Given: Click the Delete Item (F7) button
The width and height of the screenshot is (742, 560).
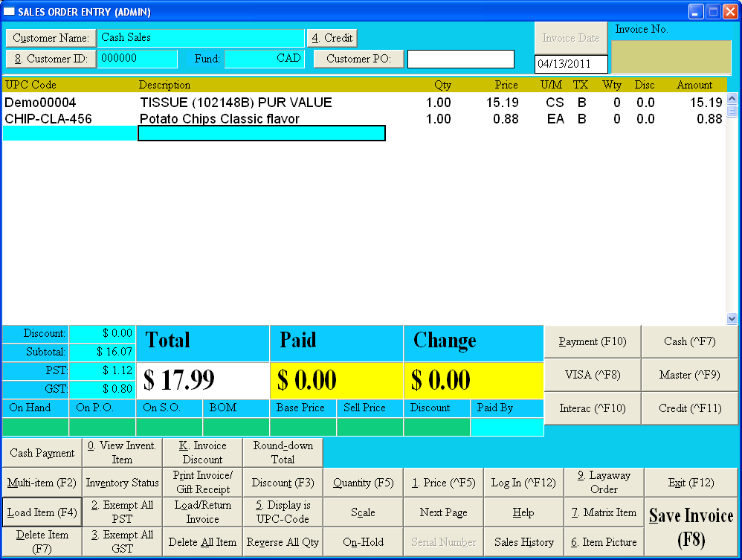Looking at the screenshot, I should pos(42,541).
